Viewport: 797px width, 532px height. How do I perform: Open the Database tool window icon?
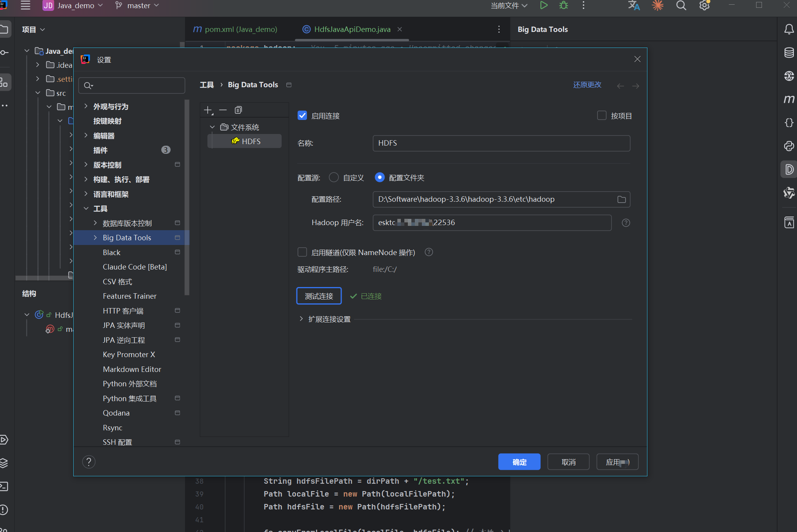789,53
